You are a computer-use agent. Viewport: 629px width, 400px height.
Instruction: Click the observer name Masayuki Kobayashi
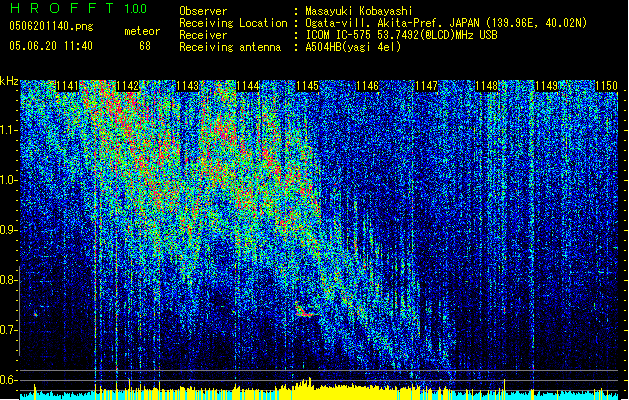tap(359, 11)
